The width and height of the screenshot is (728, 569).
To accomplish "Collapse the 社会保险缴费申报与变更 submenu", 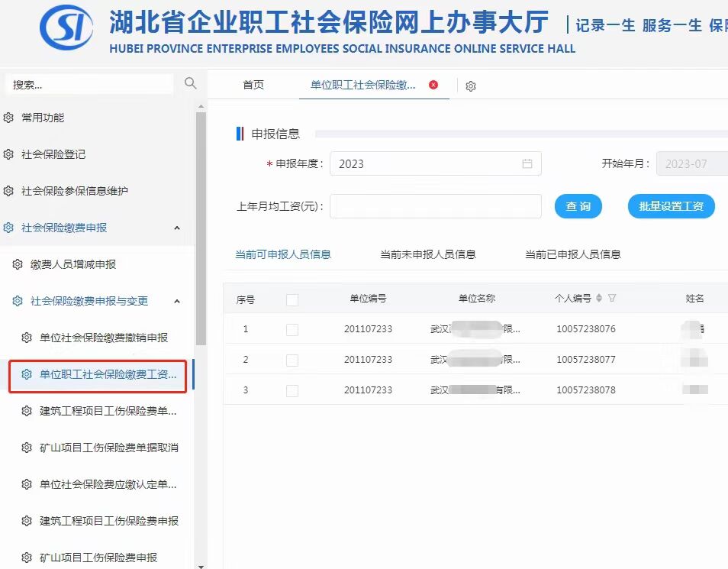I will (176, 301).
